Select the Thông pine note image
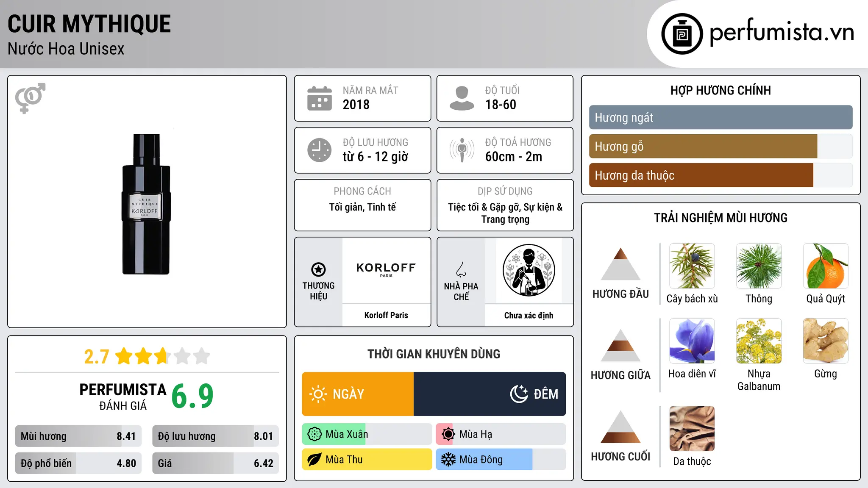 click(759, 266)
